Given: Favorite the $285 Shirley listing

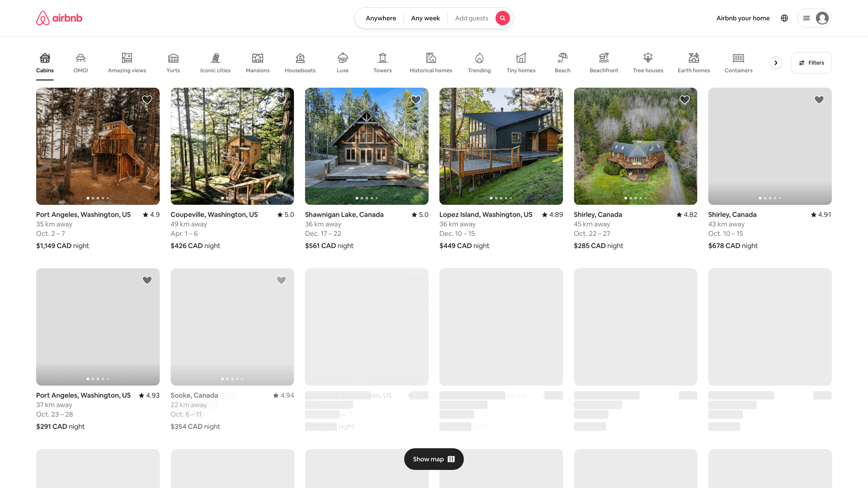Looking at the screenshot, I should [684, 100].
